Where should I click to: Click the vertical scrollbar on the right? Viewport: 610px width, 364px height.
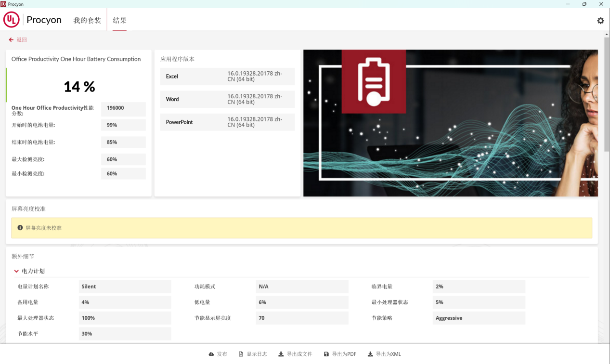tap(607, 96)
